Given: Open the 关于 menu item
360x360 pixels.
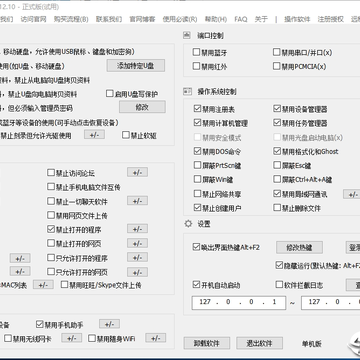Looking at the screenshot, I should 261,19.
